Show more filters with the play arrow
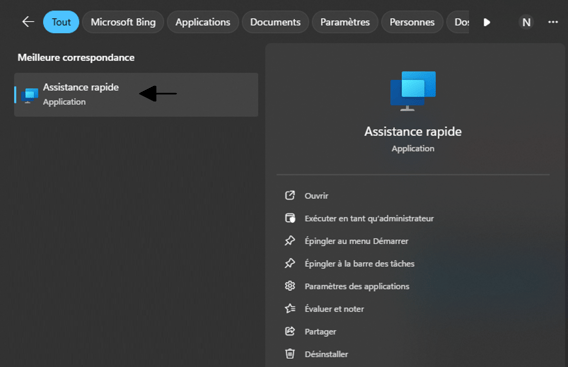 tap(487, 22)
